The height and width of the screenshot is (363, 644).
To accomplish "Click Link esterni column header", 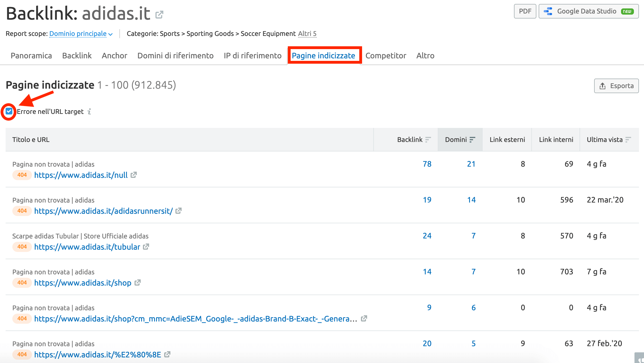I will pos(507,139).
